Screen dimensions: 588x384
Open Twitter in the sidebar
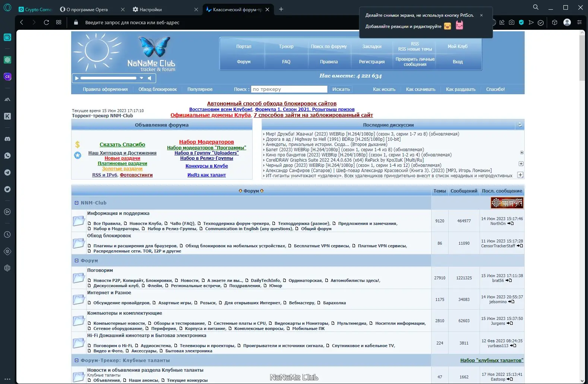pyautogui.click(x=7, y=189)
